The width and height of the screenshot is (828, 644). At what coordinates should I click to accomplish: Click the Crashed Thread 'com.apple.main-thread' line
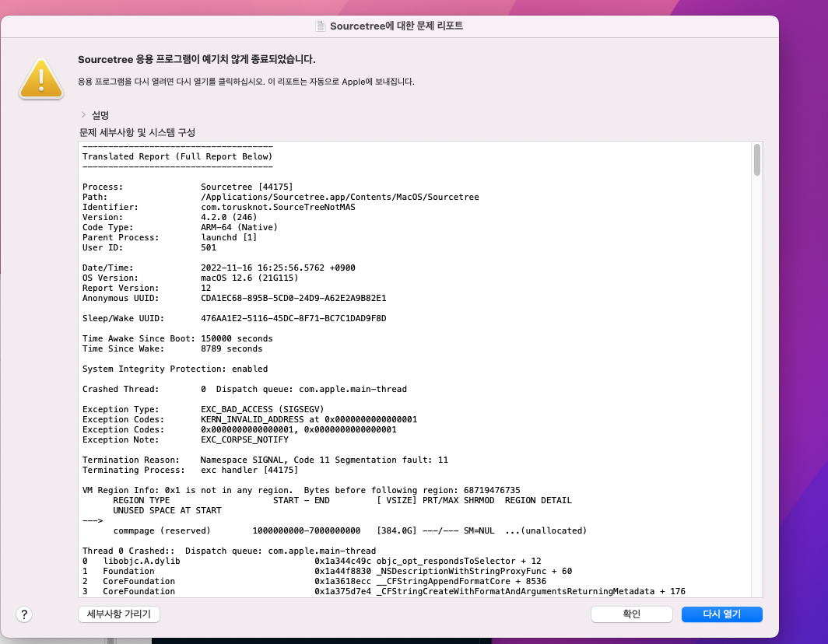(244, 389)
